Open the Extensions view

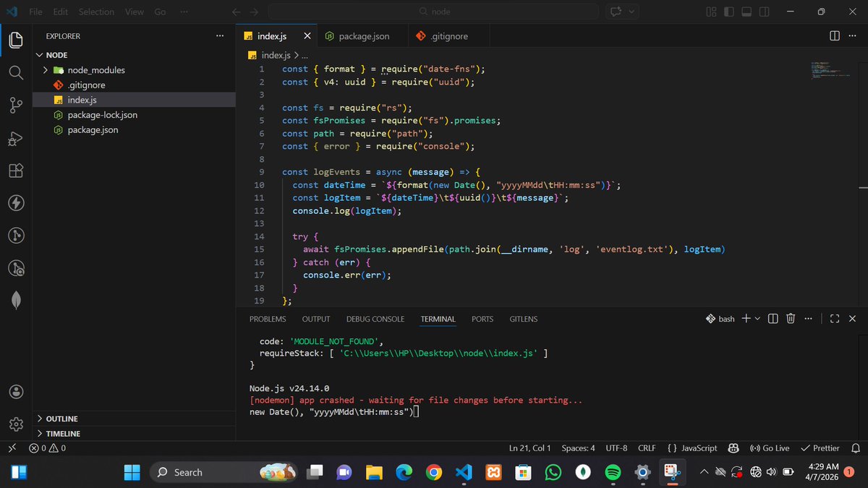[x=16, y=171]
